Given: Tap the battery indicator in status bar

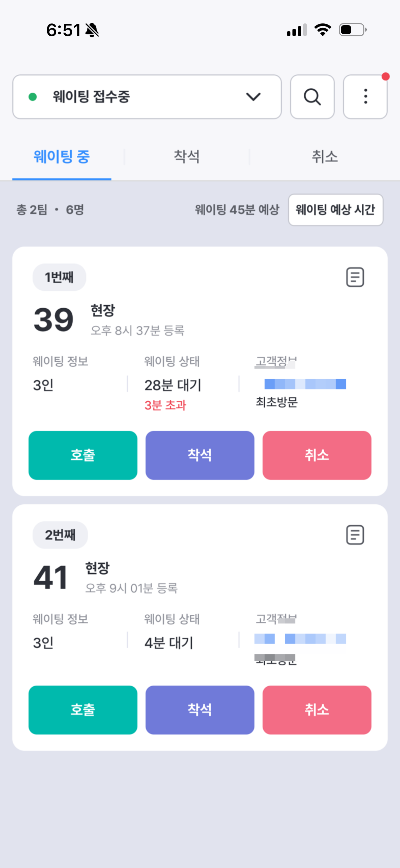Looking at the screenshot, I should pos(353,30).
